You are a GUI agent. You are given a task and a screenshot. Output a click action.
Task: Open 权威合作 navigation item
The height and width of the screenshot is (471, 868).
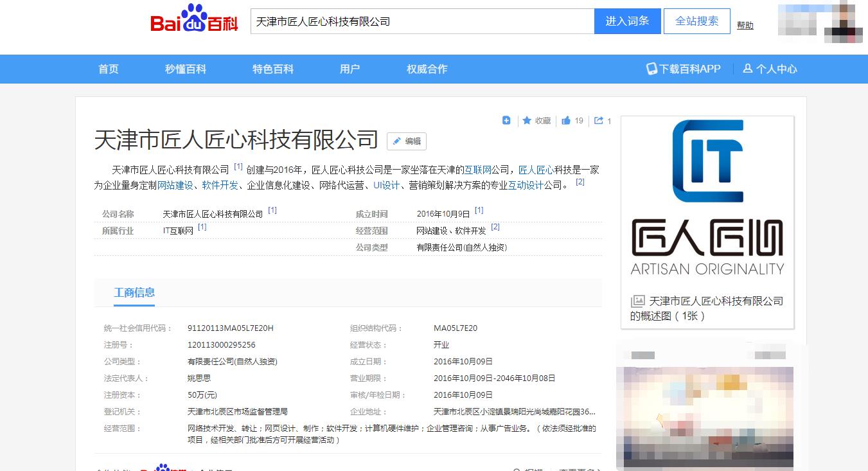[x=427, y=69]
